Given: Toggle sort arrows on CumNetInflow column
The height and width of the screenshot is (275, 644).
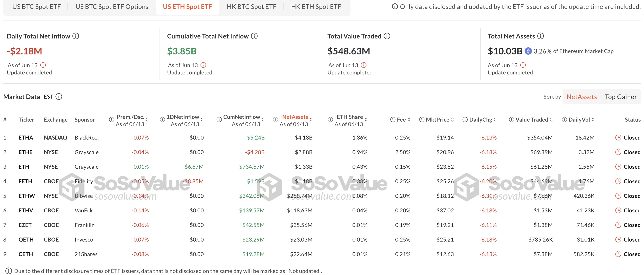Looking at the screenshot, I should (263, 120).
